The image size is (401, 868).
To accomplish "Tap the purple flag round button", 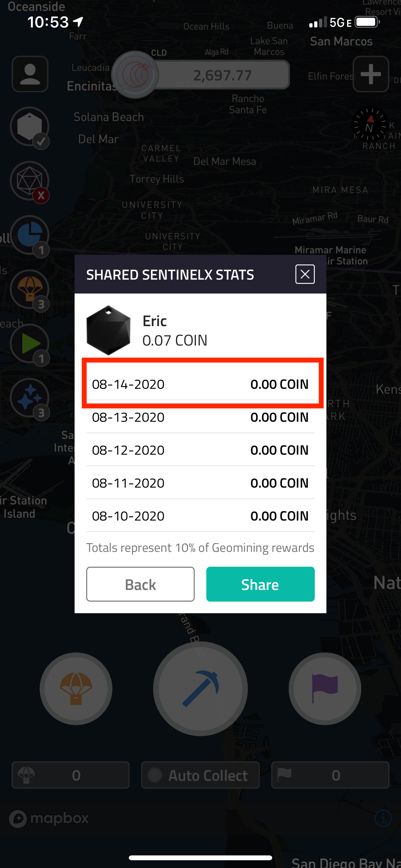I will point(325,688).
